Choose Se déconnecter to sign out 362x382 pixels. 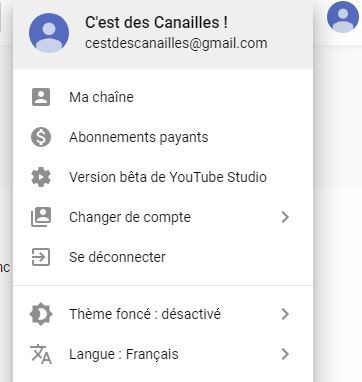tap(163, 257)
